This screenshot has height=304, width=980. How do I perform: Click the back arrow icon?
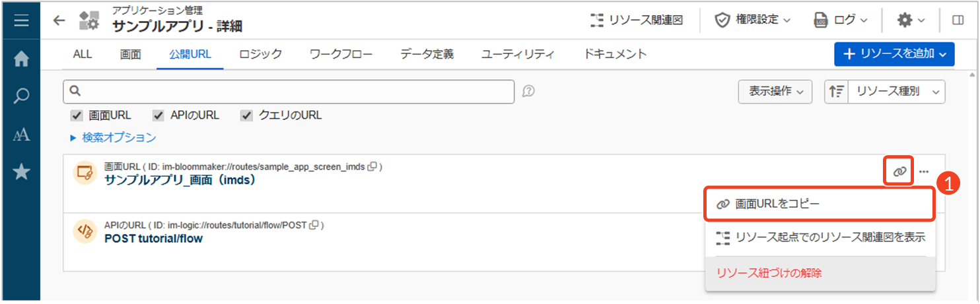click(x=59, y=20)
